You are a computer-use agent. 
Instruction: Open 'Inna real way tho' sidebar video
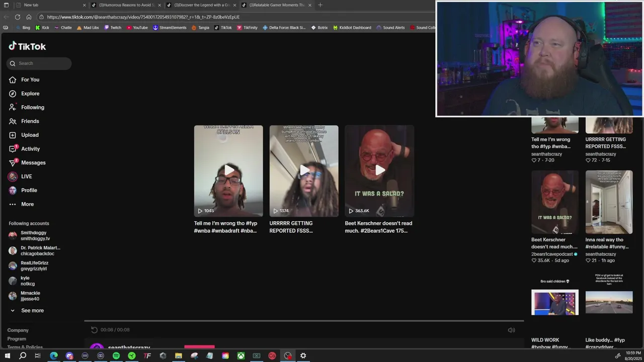(x=609, y=202)
